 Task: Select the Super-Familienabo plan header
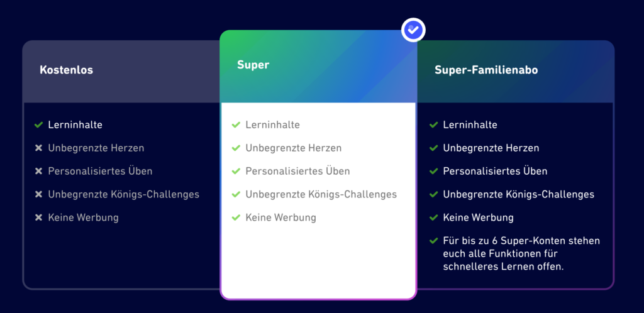(x=516, y=72)
